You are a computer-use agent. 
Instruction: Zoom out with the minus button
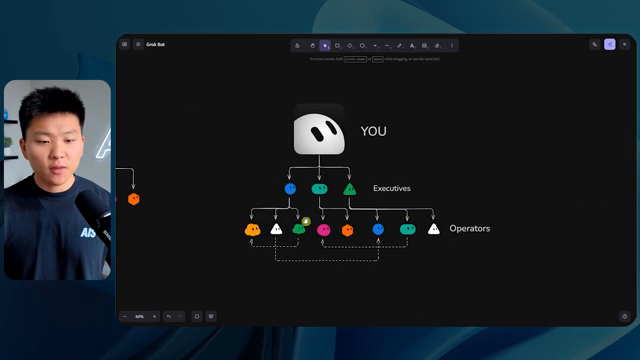click(125, 316)
